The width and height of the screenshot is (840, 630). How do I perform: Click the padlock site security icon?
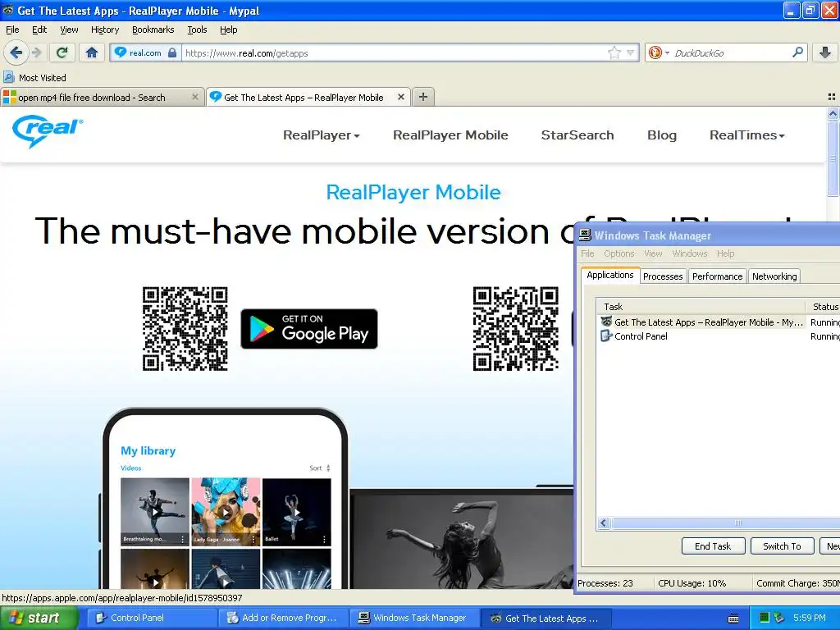[x=172, y=52]
